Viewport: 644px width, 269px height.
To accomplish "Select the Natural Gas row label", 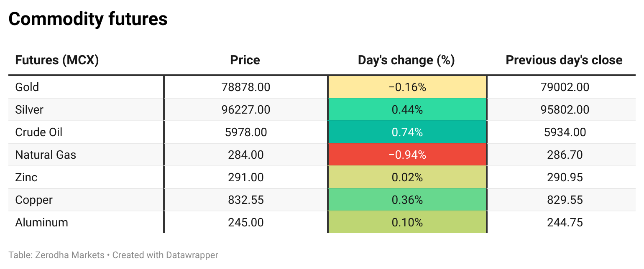I will click(x=46, y=155).
